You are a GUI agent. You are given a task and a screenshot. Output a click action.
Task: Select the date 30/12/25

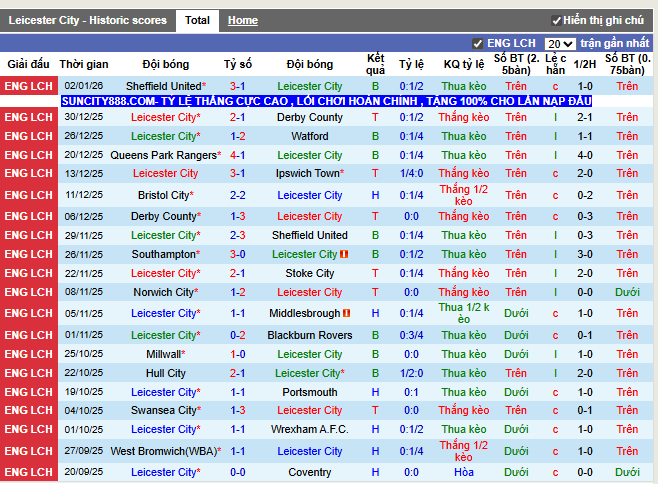[x=84, y=117]
